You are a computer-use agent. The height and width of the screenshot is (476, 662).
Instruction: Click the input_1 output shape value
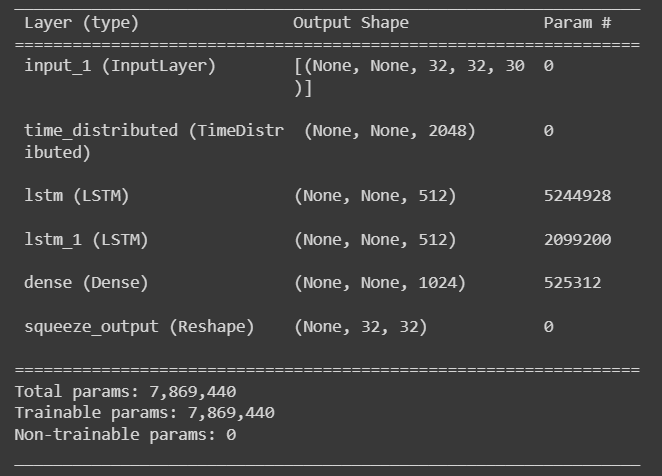(x=408, y=66)
